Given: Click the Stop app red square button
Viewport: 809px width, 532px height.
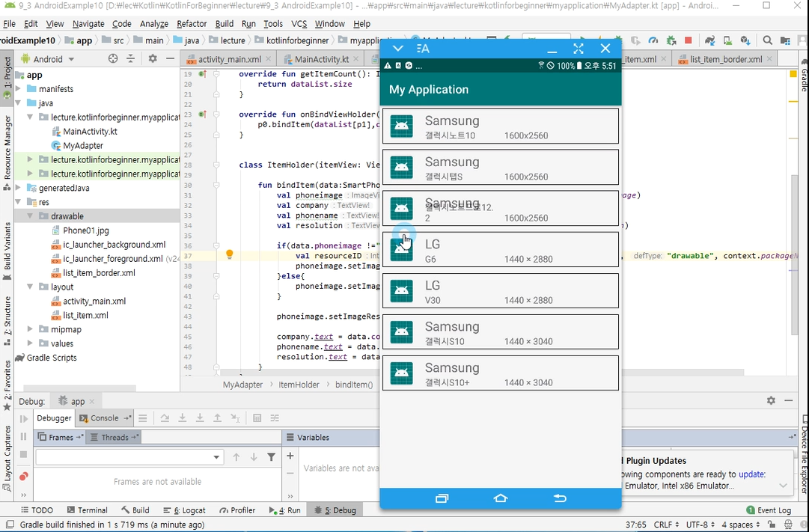Looking at the screenshot, I should tap(688, 40).
